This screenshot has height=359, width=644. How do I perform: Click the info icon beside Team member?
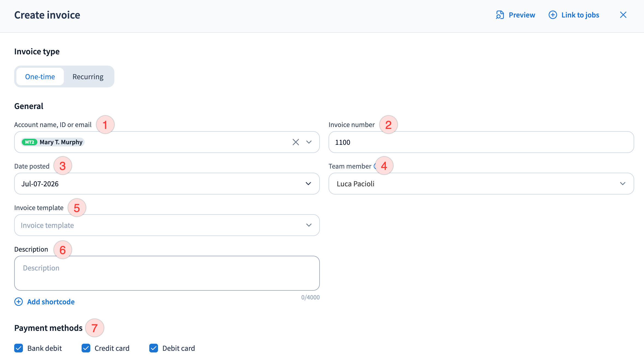click(x=375, y=166)
